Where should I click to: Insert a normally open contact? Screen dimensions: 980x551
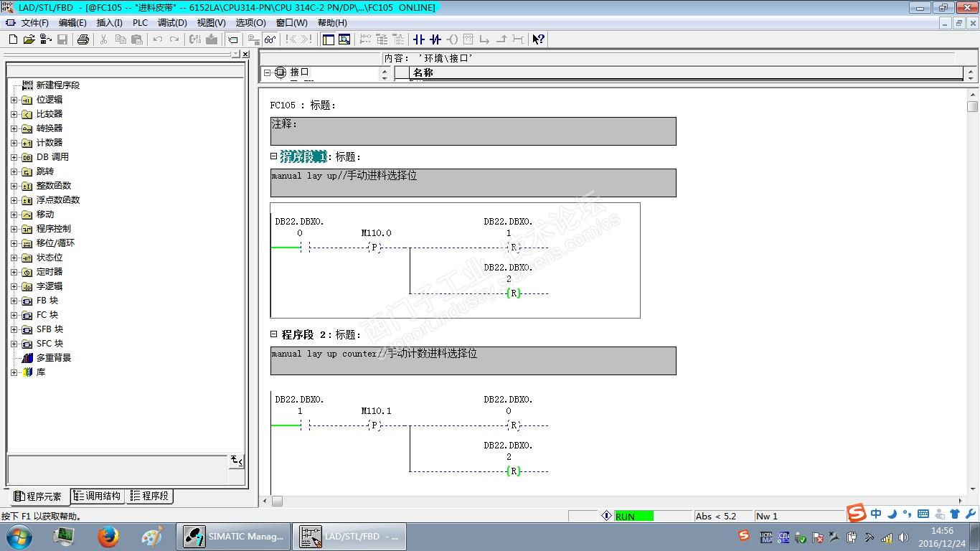point(419,39)
